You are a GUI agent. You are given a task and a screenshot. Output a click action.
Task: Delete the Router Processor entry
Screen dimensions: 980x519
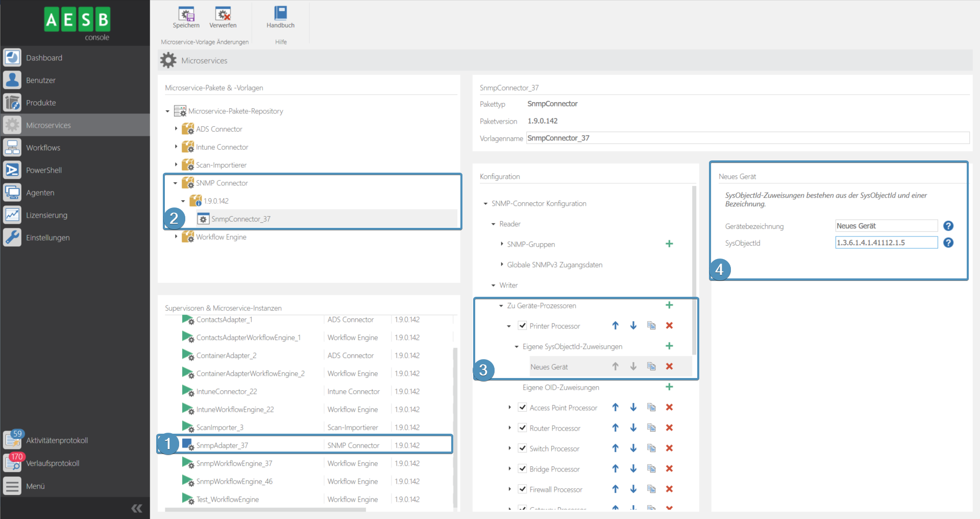pos(669,428)
